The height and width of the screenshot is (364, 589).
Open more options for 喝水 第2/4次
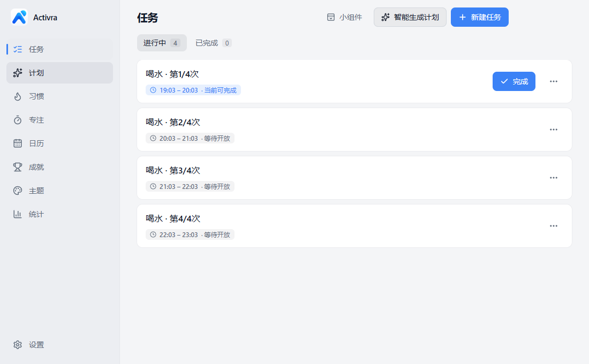point(554,130)
